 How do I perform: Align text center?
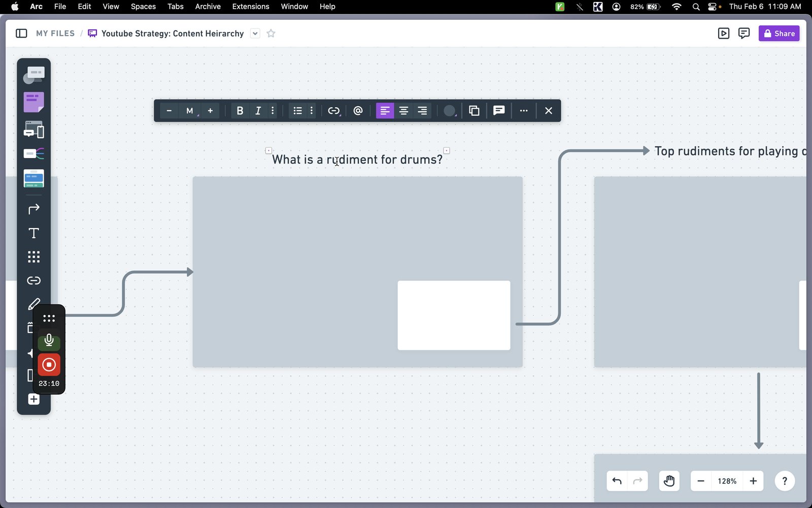(403, 111)
